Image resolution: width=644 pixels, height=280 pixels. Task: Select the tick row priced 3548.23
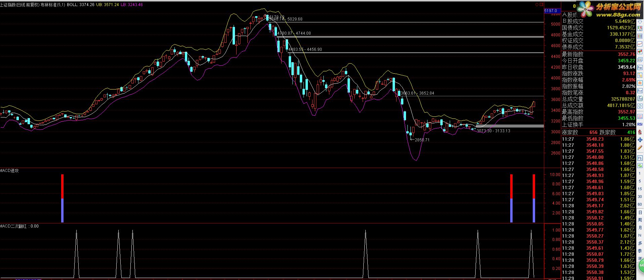[599, 139]
